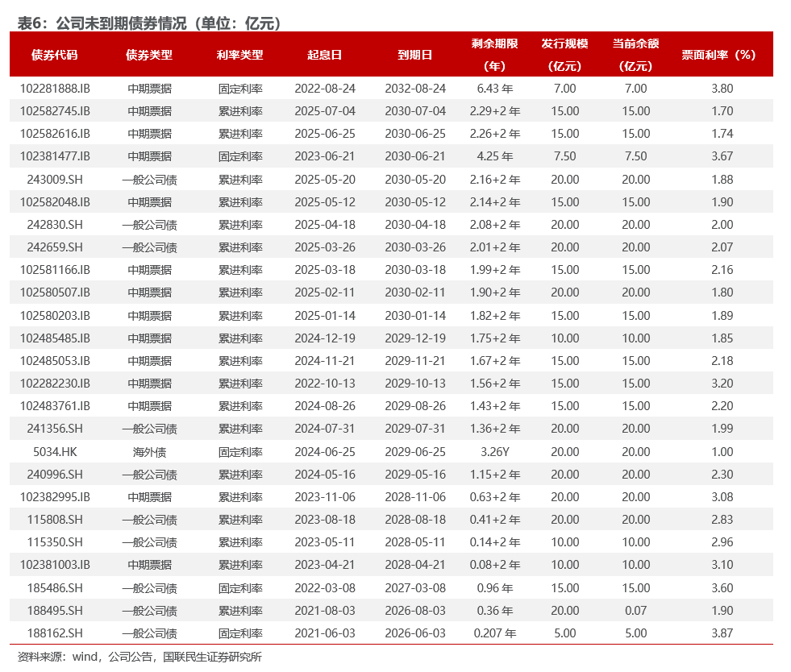Click the 债券代码 column header

55,55
